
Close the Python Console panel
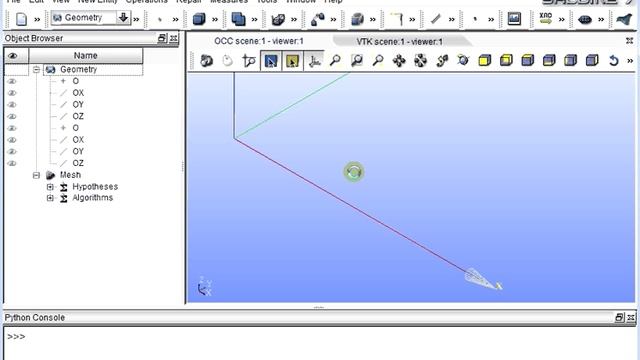631,317
